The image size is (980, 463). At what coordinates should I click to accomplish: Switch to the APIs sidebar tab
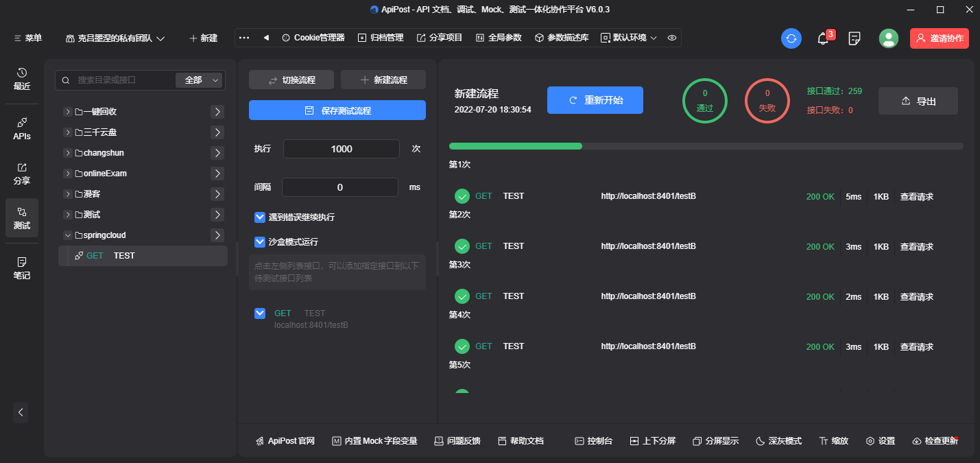click(22, 128)
